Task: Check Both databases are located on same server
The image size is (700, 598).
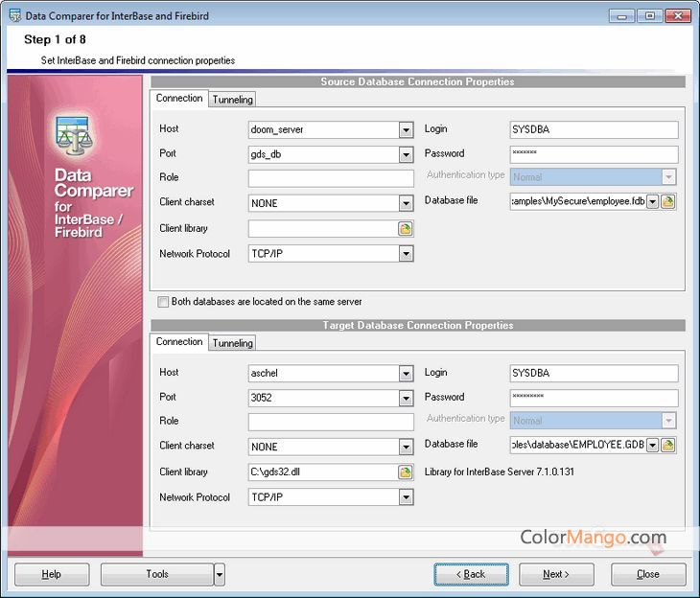Action: 163,302
